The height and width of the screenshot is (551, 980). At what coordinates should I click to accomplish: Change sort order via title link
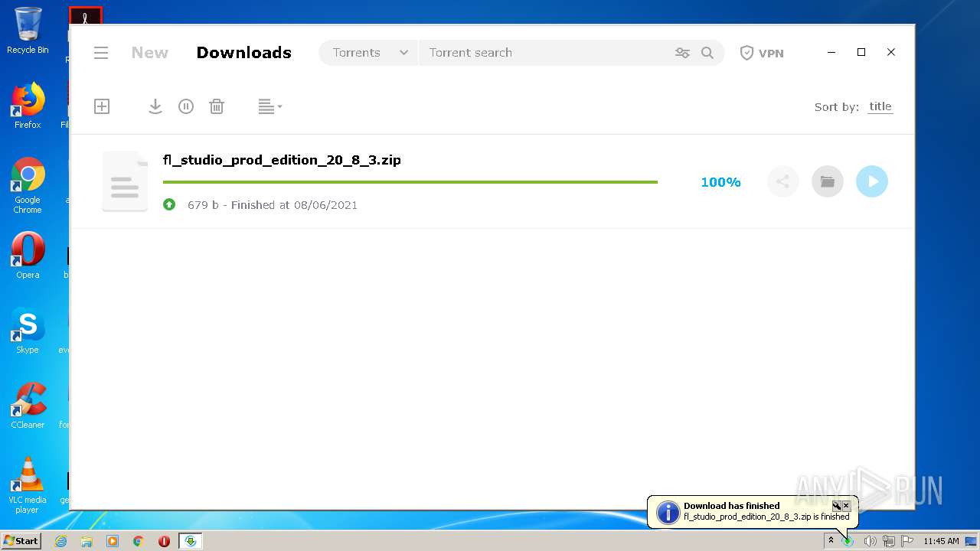pos(880,106)
